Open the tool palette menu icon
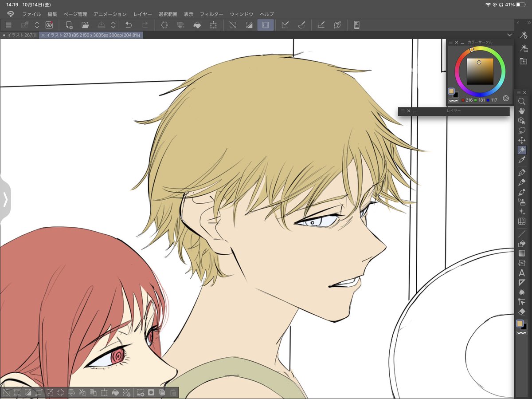The height and width of the screenshot is (399, 532). [x=519, y=92]
